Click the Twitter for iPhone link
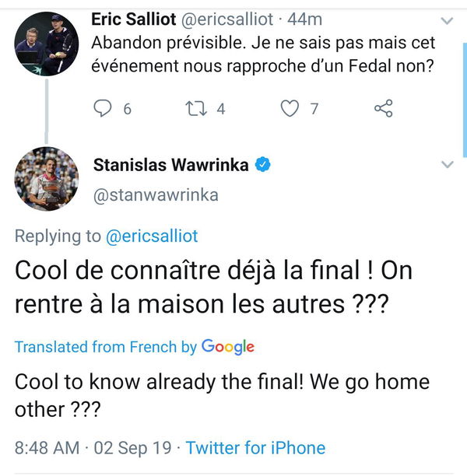Viewport: 467px width, 476px height. [255, 448]
